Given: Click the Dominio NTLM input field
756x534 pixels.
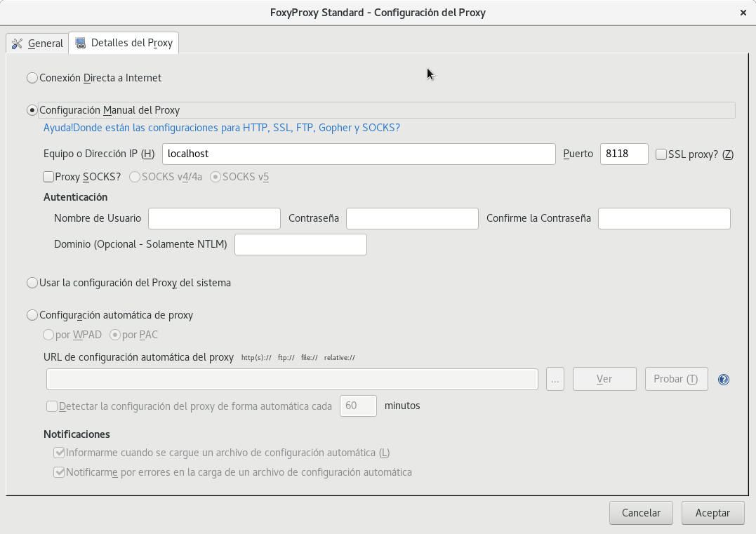Looking at the screenshot, I should [300, 244].
